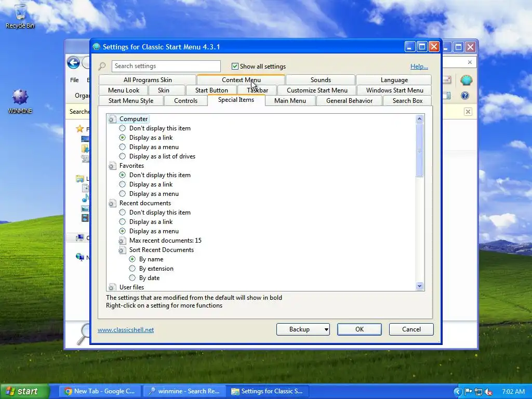This screenshot has width=532, height=399.
Task: Switch to Start Menu Style tab
Action: [131, 101]
